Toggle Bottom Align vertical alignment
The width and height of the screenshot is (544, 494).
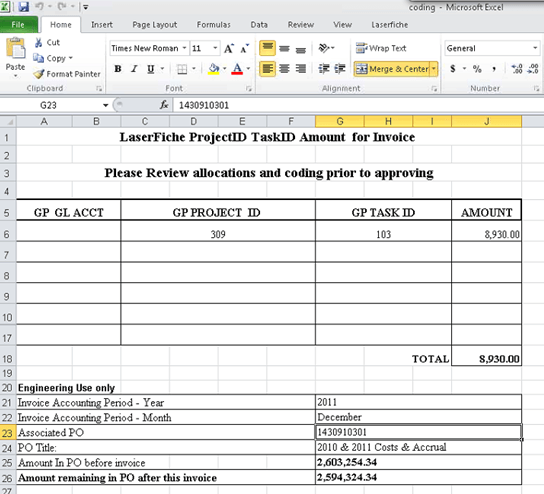click(300, 49)
